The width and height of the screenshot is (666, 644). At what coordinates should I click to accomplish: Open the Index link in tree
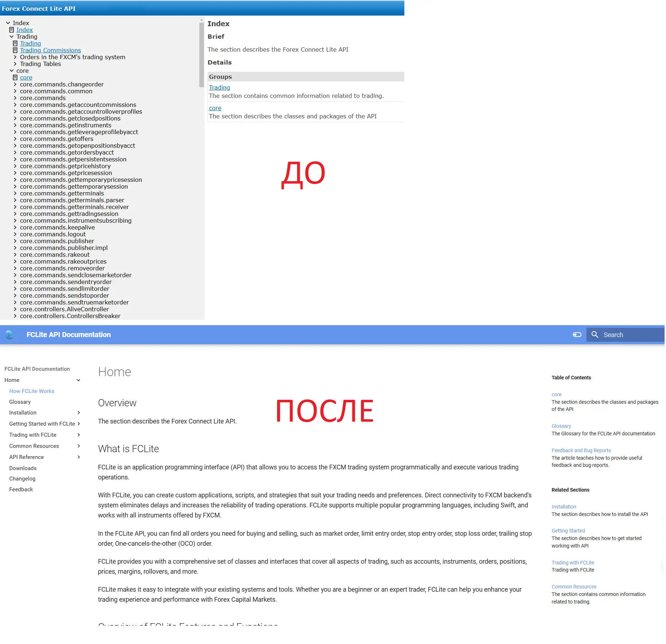pos(24,30)
